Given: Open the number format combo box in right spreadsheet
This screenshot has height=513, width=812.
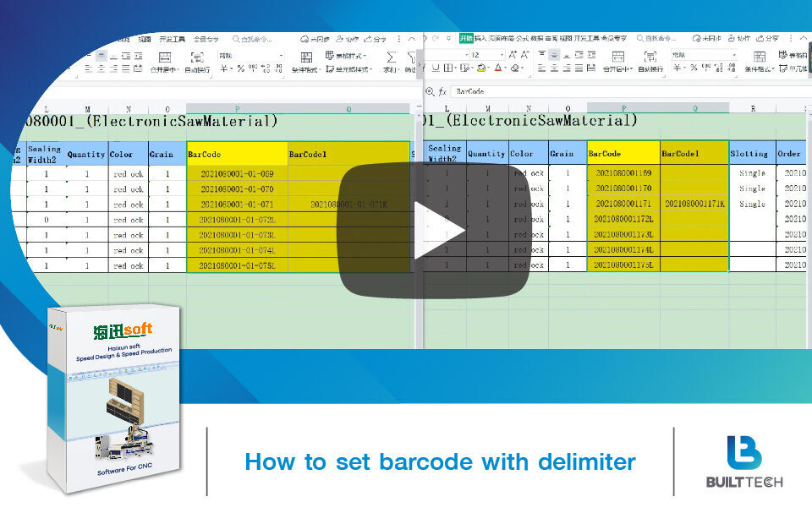Looking at the screenshot, I should (705, 54).
